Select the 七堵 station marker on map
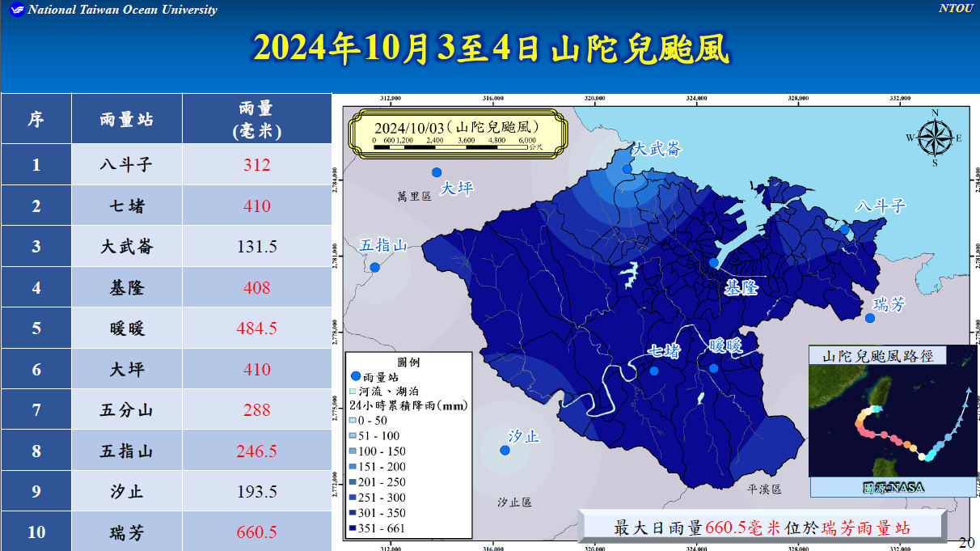The width and height of the screenshot is (980, 551). 654,371
